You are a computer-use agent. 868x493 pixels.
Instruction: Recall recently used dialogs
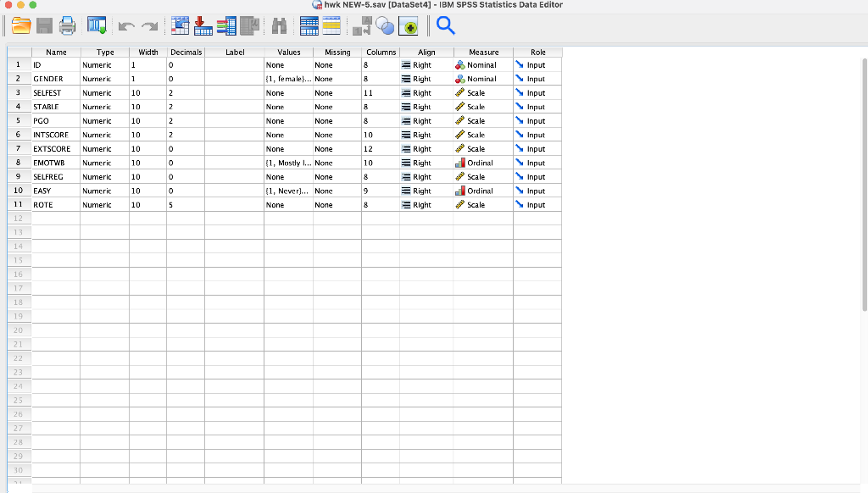point(96,26)
